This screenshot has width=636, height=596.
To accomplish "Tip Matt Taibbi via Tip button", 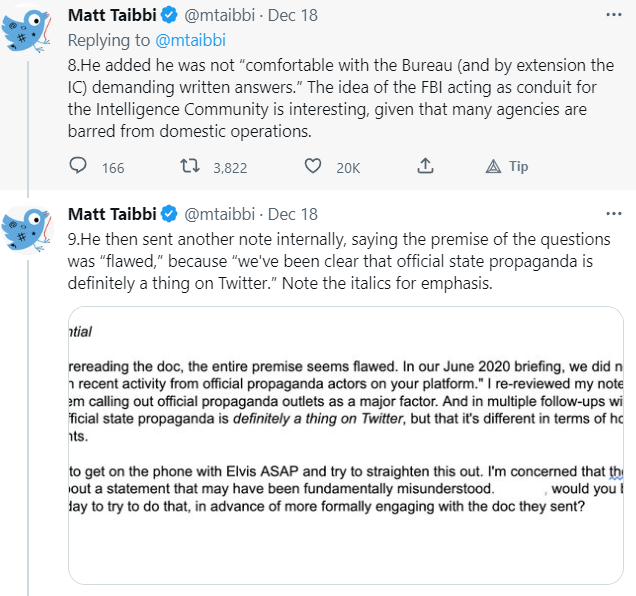I will coord(507,167).
